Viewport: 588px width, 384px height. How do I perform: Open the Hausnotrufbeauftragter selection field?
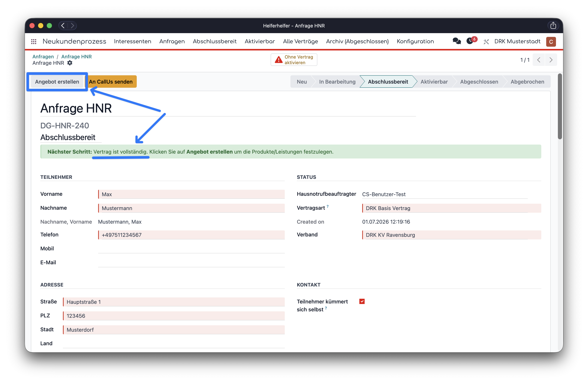pos(445,194)
